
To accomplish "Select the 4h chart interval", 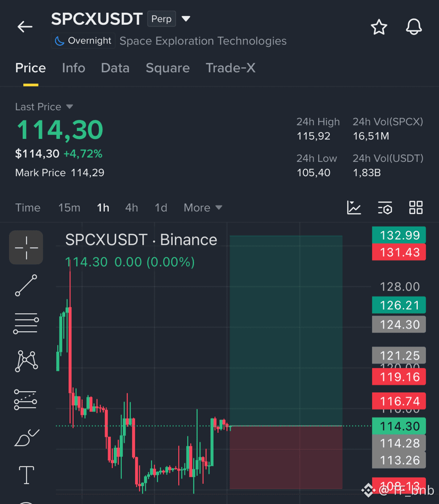I will point(131,207).
